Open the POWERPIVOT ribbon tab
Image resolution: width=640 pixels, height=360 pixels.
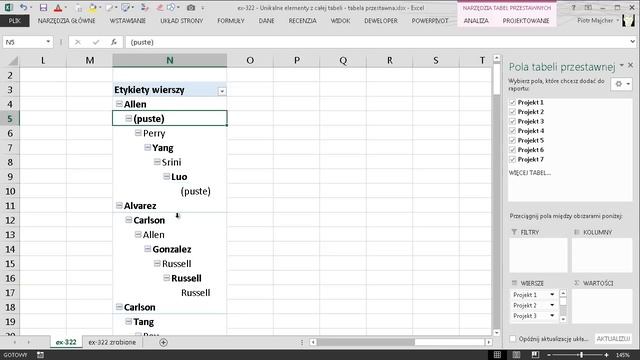pos(429,20)
